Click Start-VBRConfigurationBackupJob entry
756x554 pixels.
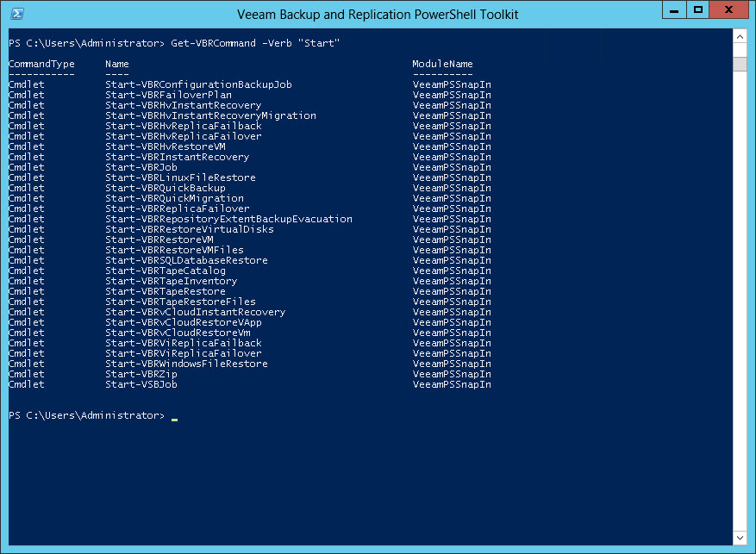pos(198,84)
